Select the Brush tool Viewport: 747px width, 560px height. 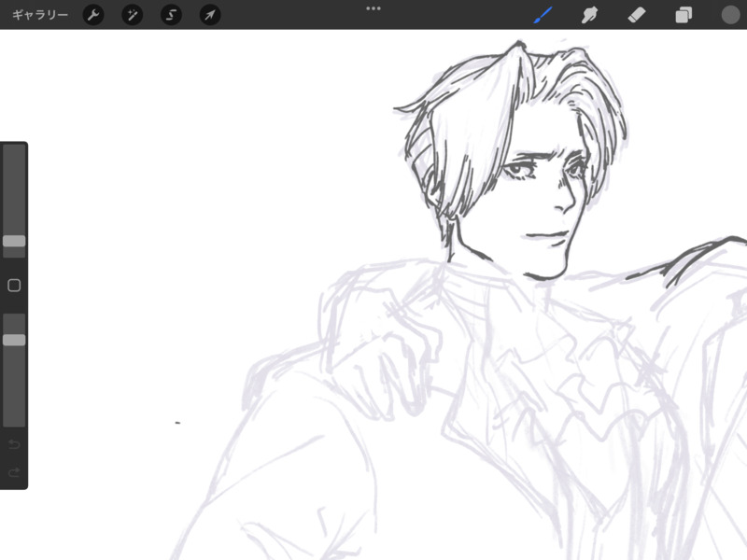coord(543,15)
